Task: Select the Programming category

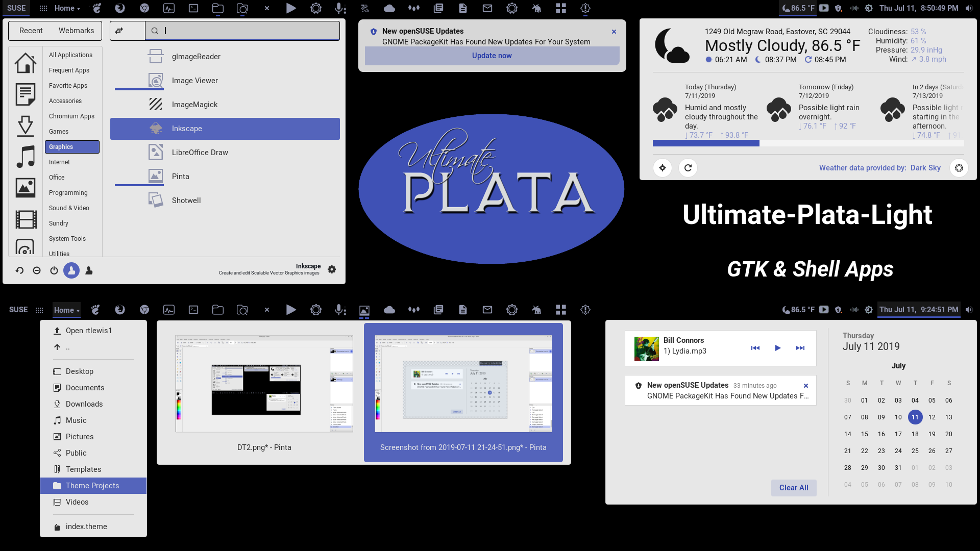Action: [68, 193]
